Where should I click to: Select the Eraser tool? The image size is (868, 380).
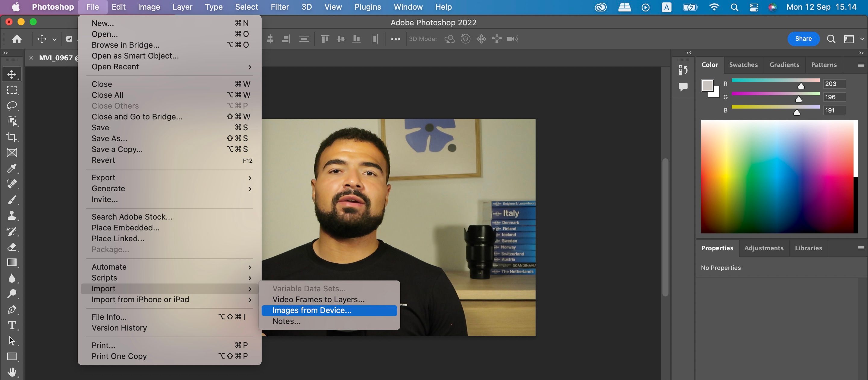coord(12,247)
